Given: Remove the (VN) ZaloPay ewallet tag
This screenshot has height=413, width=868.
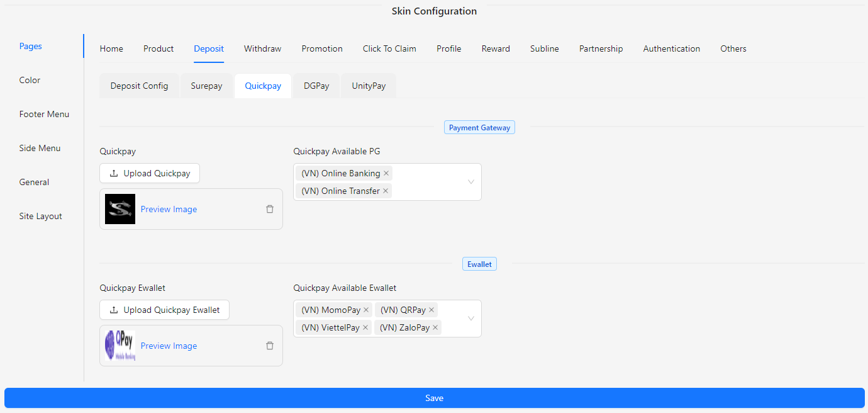Looking at the screenshot, I should point(435,327).
